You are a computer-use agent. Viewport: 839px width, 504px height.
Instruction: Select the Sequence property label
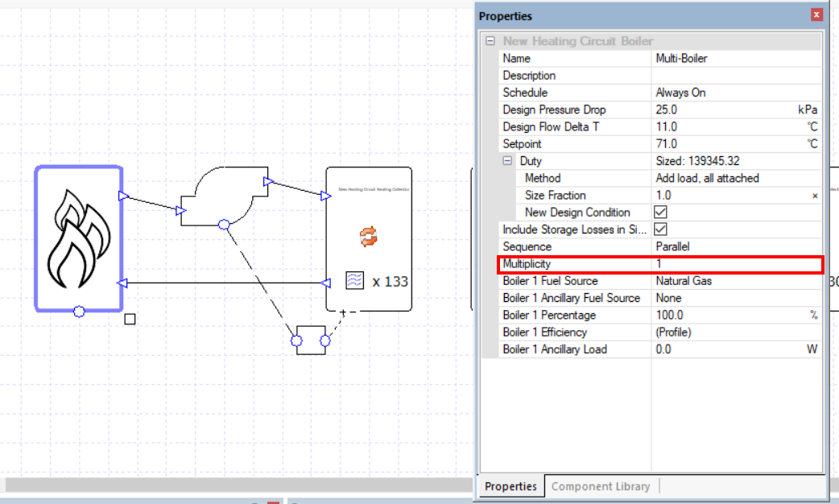pos(527,246)
